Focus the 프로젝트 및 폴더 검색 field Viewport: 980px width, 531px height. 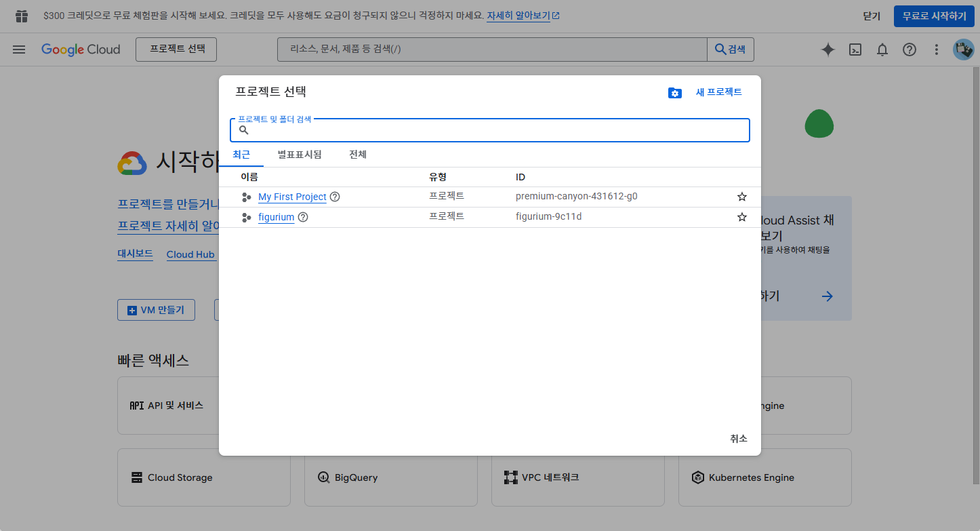(490, 130)
